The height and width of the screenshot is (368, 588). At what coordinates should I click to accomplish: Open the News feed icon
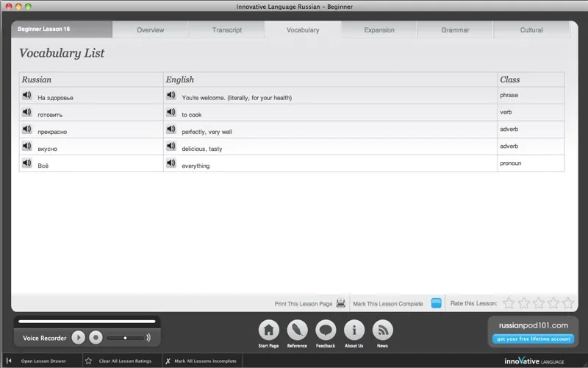pyautogui.click(x=382, y=330)
